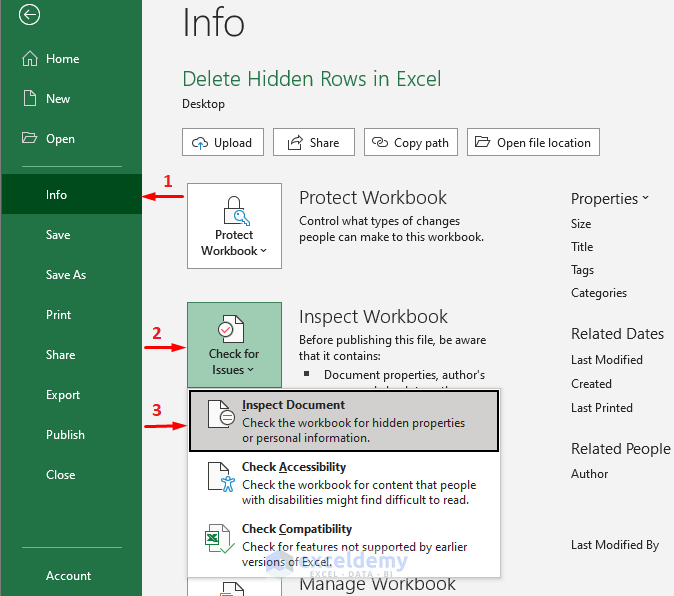This screenshot has width=674, height=596.
Task: Click the Check Compatibility Excel icon
Action: pos(220,539)
